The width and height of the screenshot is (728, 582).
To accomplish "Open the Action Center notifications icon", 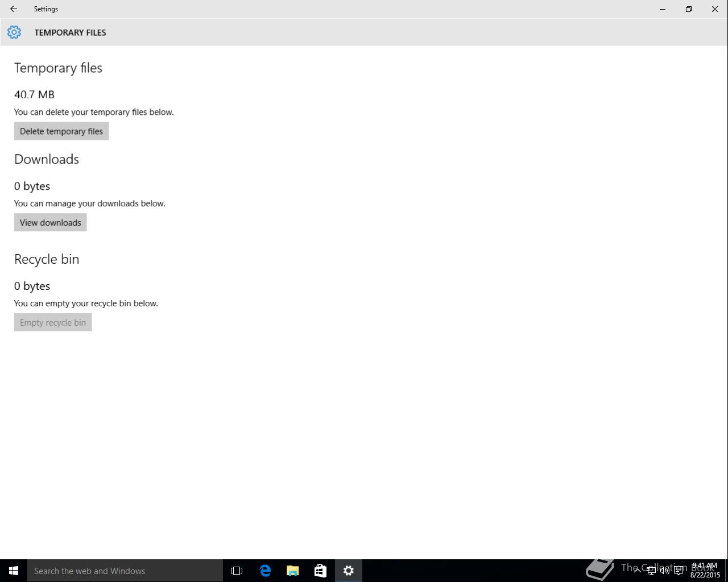I will pos(679,571).
